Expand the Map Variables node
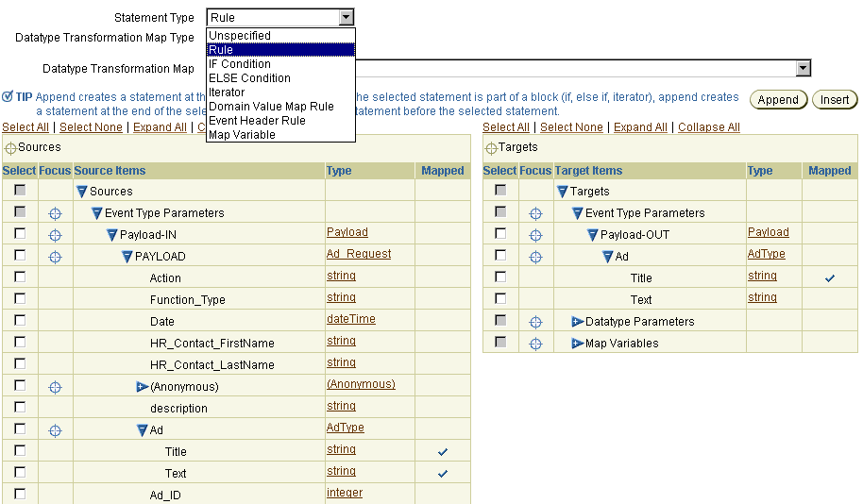This screenshot has width=863, height=504. [577, 344]
